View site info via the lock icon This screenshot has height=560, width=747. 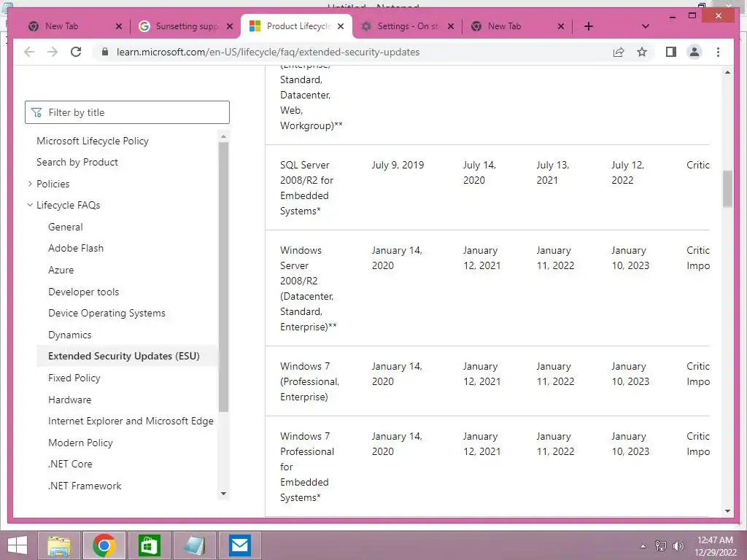click(x=105, y=52)
